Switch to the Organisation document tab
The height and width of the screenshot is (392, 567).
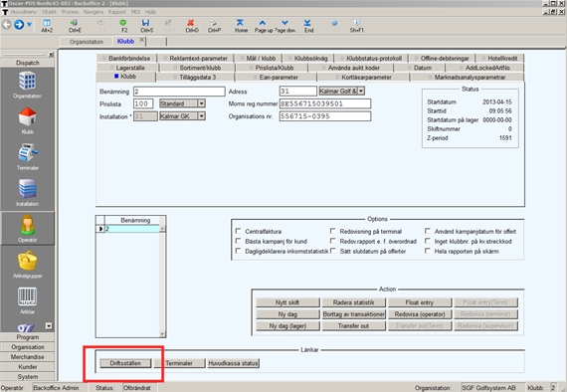[87, 42]
